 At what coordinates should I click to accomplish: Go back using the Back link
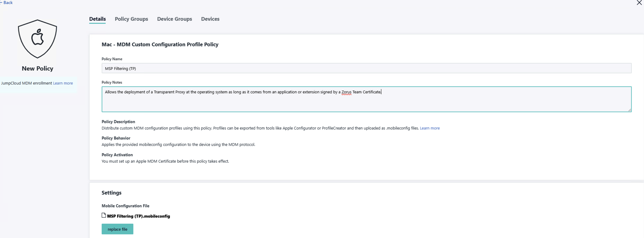pos(6,2)
